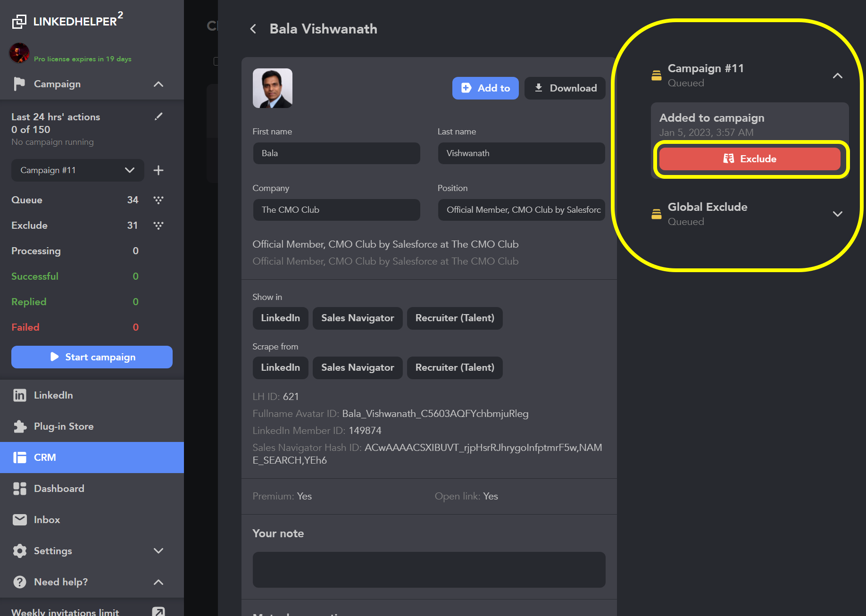Click inside the Your note text box
The height and width of the screenshot is (616, 866).
tap(429, 570)
